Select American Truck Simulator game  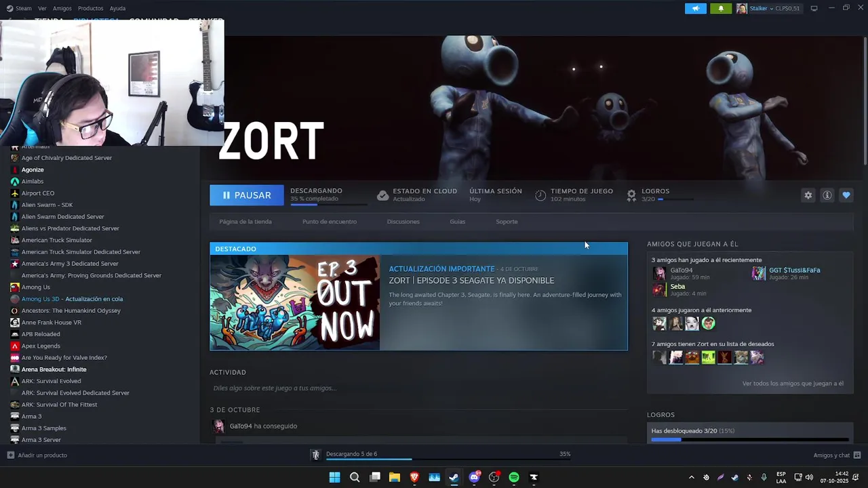point(56,240)
